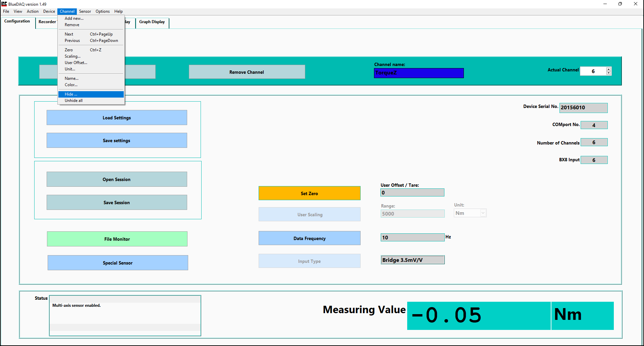Screen dimensions: 644x346
Task: Expand the Unit dropdown showing Nm
Action: click(x=483, y=213)
